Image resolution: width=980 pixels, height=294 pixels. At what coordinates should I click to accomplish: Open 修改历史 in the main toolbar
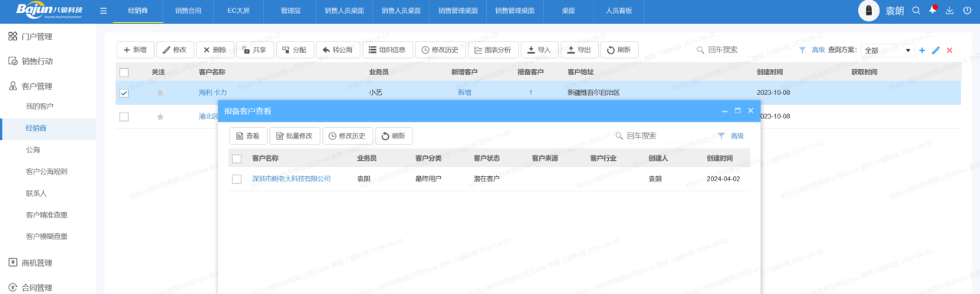pyautogui.click(x=441, y=50)
